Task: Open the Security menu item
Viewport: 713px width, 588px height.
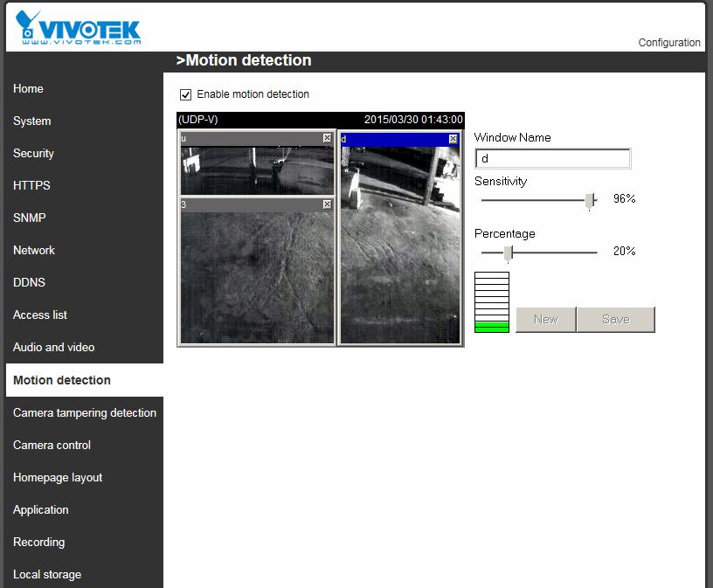Action: pyautogui.click(x=33, y=154)
